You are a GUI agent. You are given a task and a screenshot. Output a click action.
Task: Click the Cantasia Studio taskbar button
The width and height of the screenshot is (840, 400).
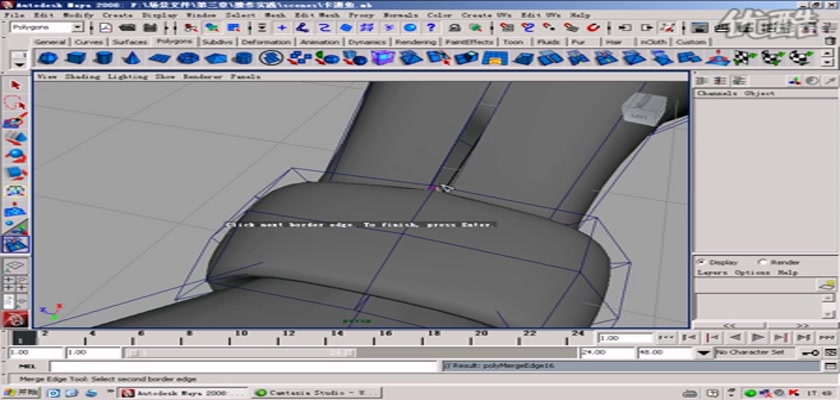316,393
